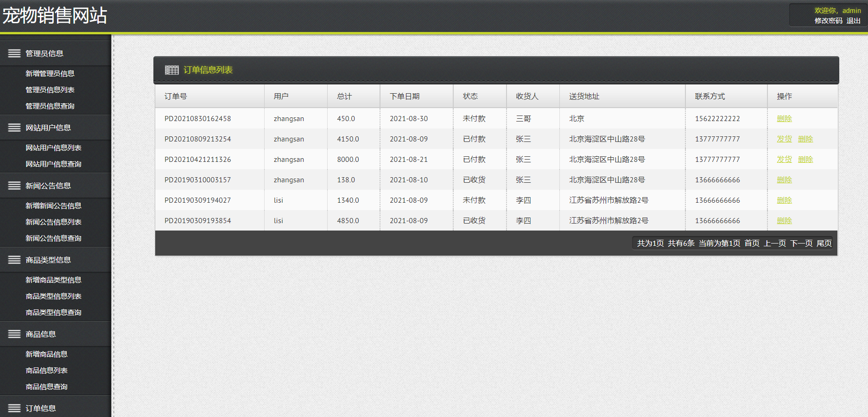Delete order PD20210830162458
Screen dimensions: 868x417
(784, 119)
